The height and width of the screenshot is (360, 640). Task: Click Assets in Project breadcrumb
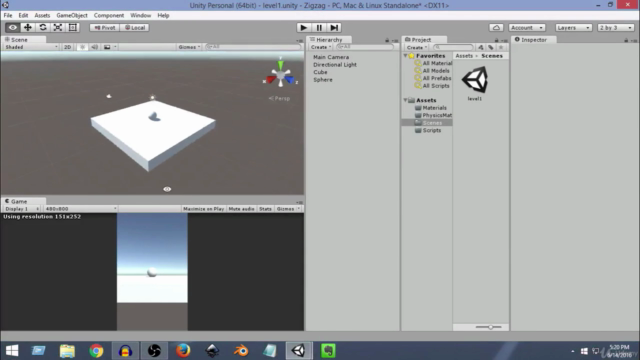464,56
